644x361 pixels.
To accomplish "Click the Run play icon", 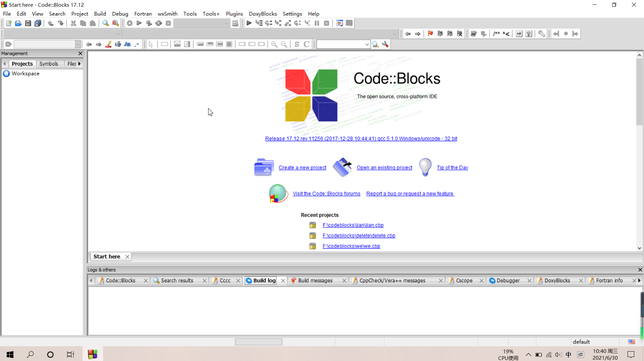I will point(139,23).
